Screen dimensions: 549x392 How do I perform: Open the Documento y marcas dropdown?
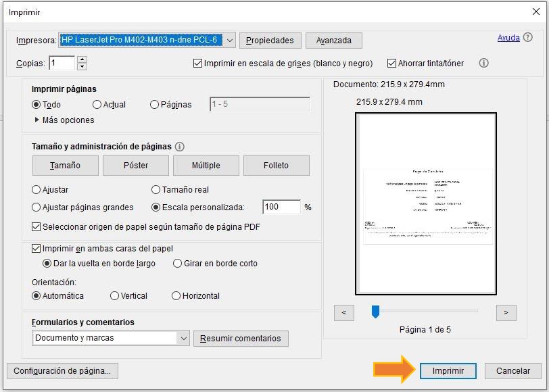[x=183, y=338]
